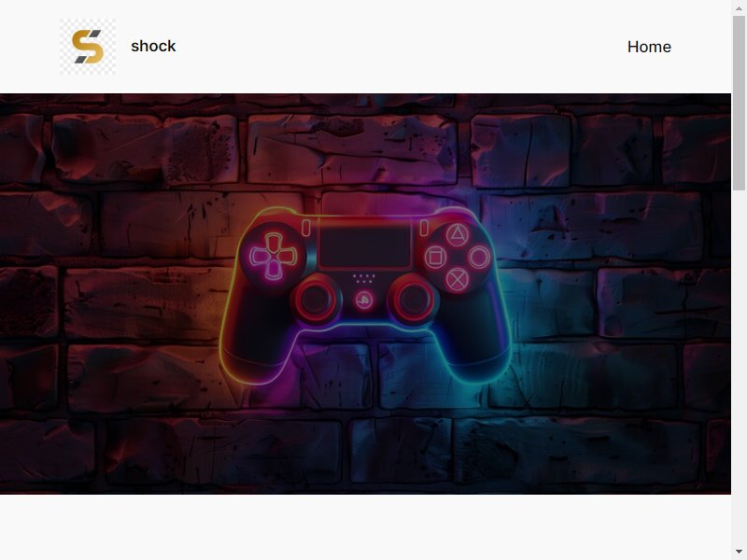The image size is (747, 560).
Task: Click the speaker dots below the touchpad
Action: tap(364, 278)
